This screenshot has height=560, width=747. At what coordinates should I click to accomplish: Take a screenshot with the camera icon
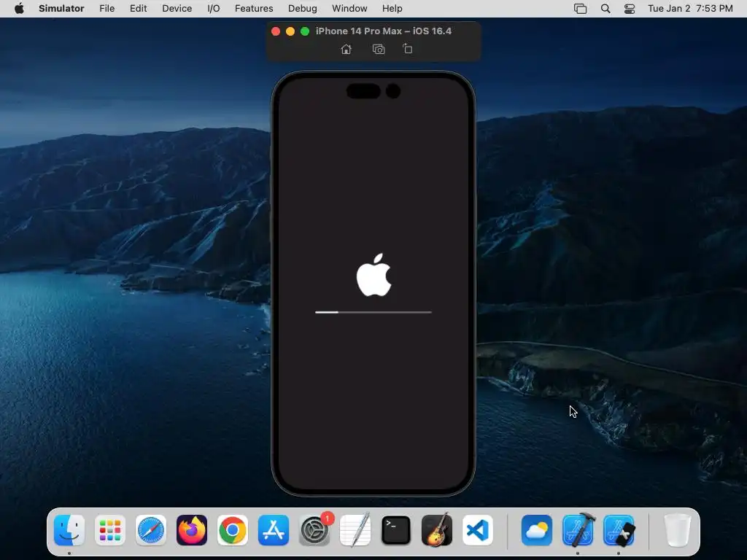pyautogui.click(x=379, y=49)
